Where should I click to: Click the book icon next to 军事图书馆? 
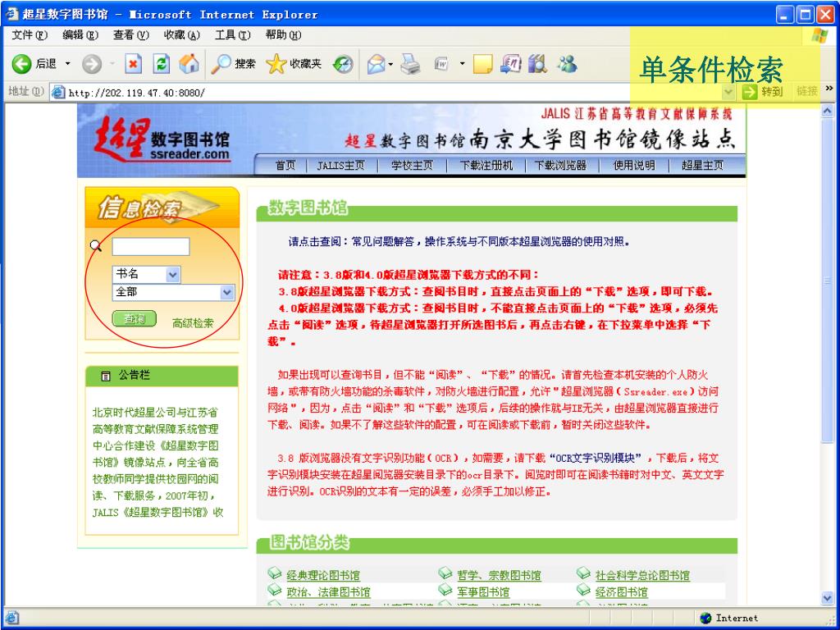pyautogui.click(x=445, y=591)
